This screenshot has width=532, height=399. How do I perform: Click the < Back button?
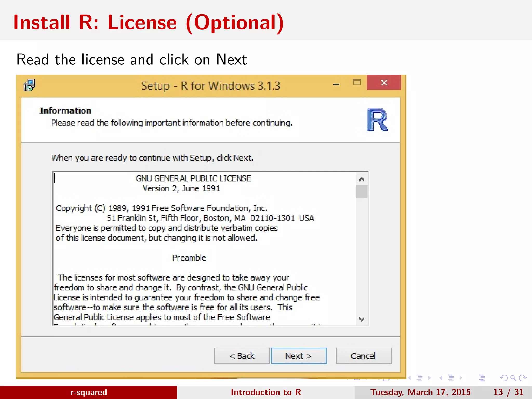coord(242,356)
